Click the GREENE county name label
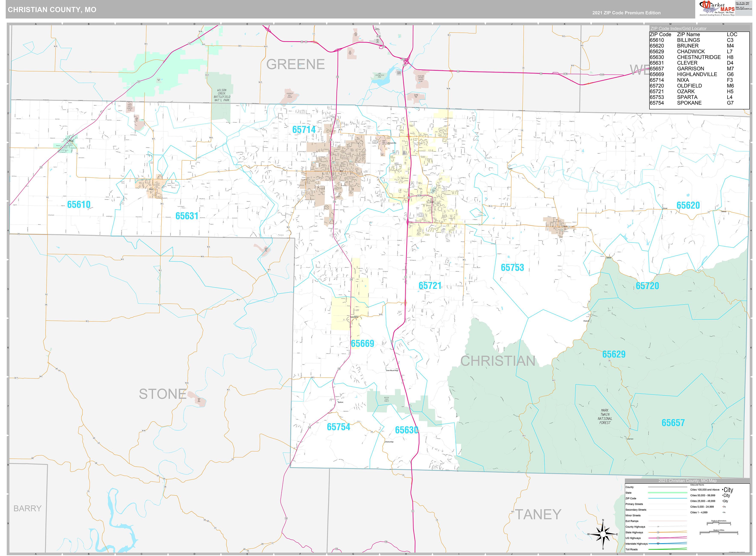This screenshot has height=556, width=756. point(295,64)
